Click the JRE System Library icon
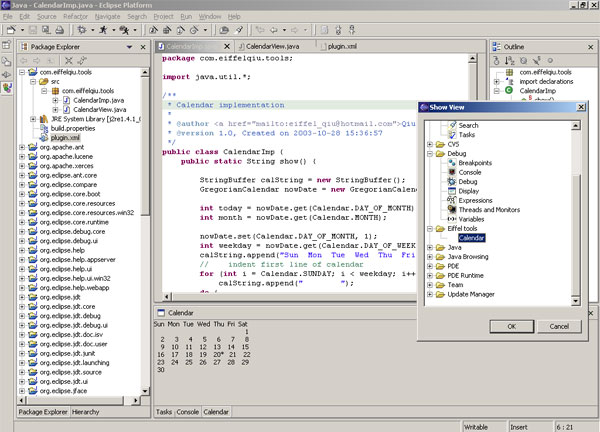 pyautogui.click(x=44, y=119)
